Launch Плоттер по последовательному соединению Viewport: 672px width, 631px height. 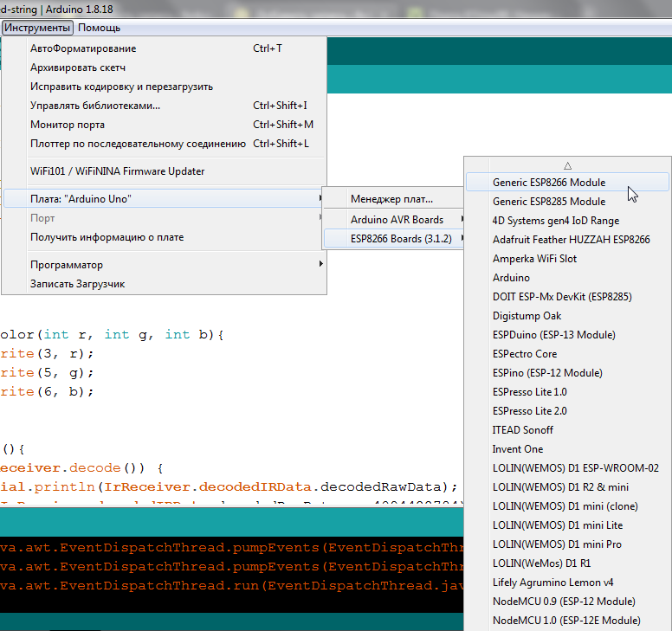pyautogui.click(x=165, y=144)
